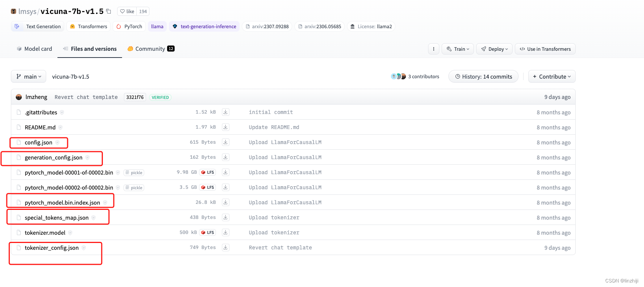This screenshot has height=287, width=644.
Task: Open the config.json file
Action: click(38, 142)
